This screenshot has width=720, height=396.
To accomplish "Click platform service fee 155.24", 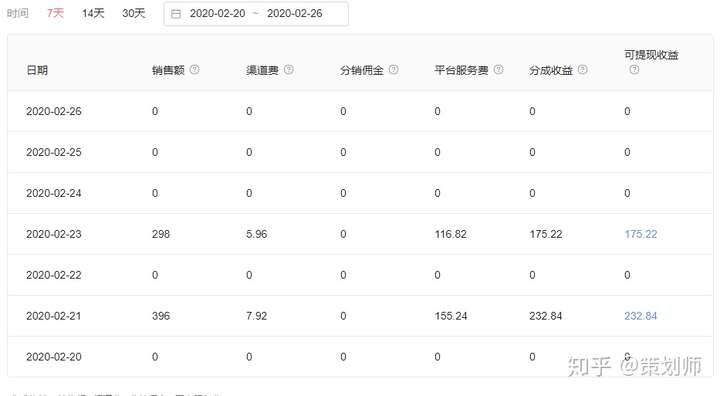I will pyautogui.click(x=450, y=316).
